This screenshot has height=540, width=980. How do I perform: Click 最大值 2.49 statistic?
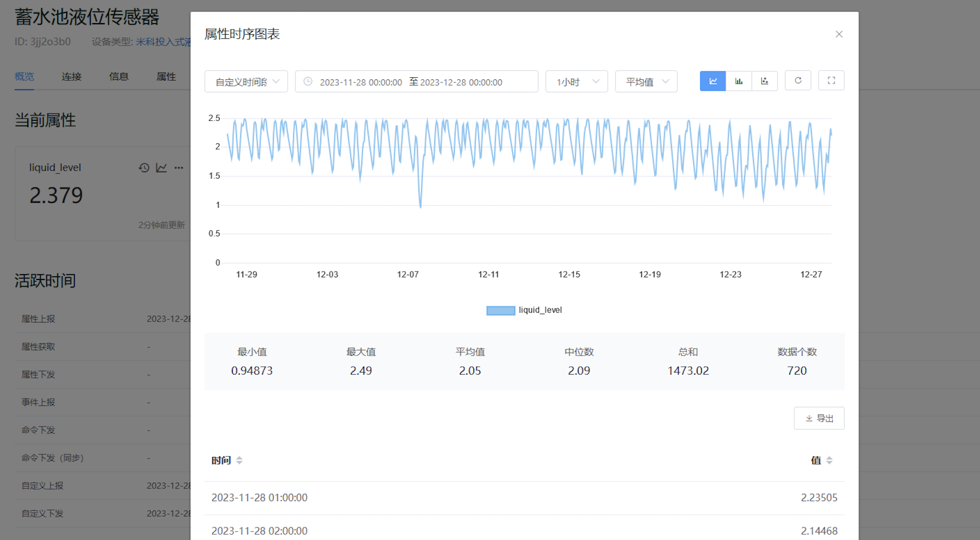point(361,361)
